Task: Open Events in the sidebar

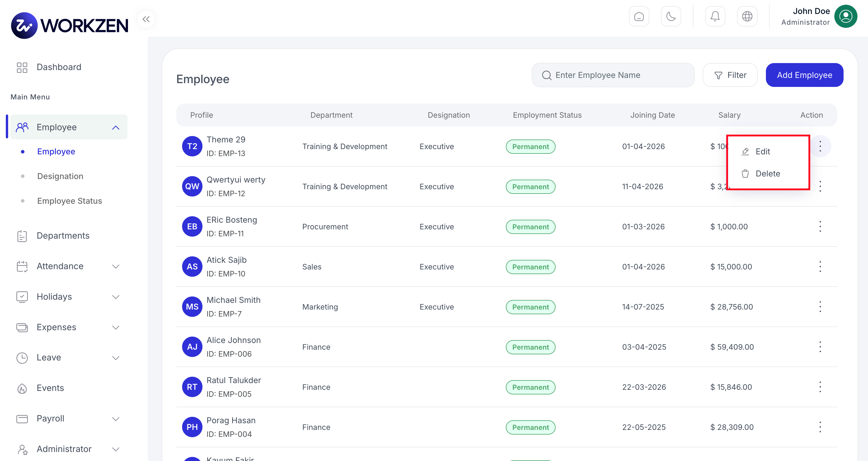Action: [x=50, y=388]
